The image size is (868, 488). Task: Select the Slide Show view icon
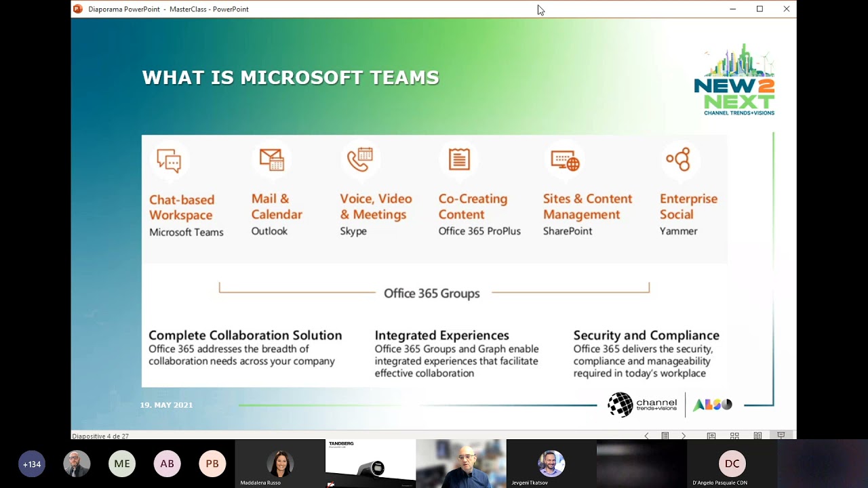781,436
